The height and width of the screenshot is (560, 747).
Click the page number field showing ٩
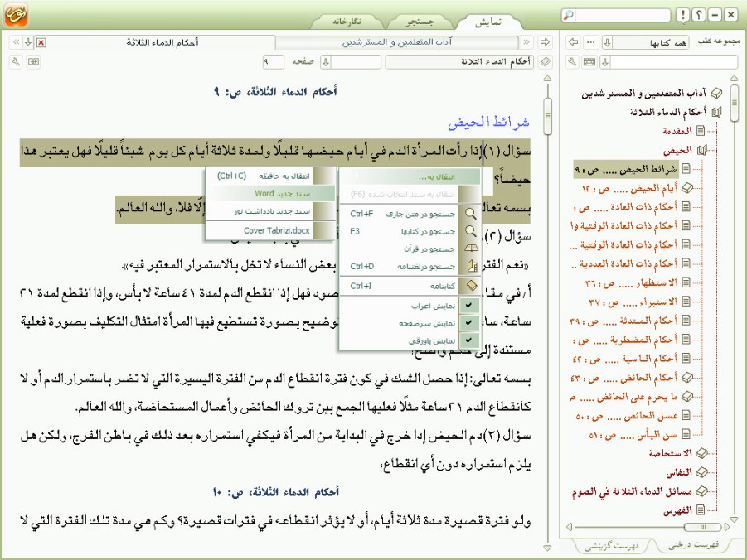273,62
